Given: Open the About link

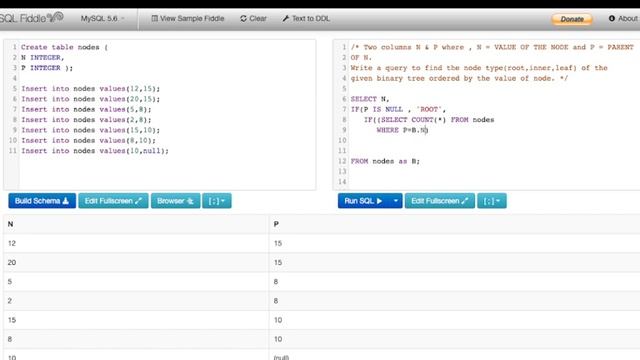Looking at the screenshot, I should [623, 19].
